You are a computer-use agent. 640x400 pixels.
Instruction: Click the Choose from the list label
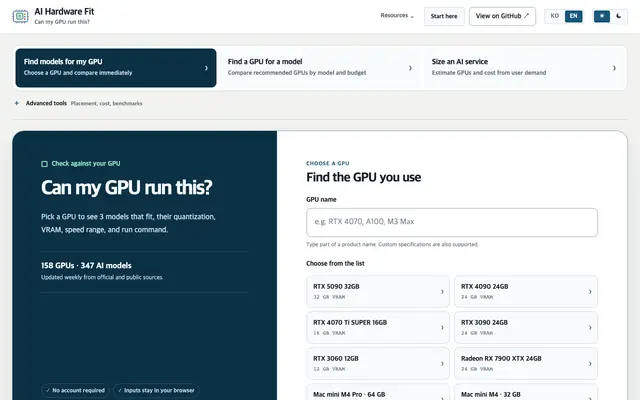[x=335, y=264]
